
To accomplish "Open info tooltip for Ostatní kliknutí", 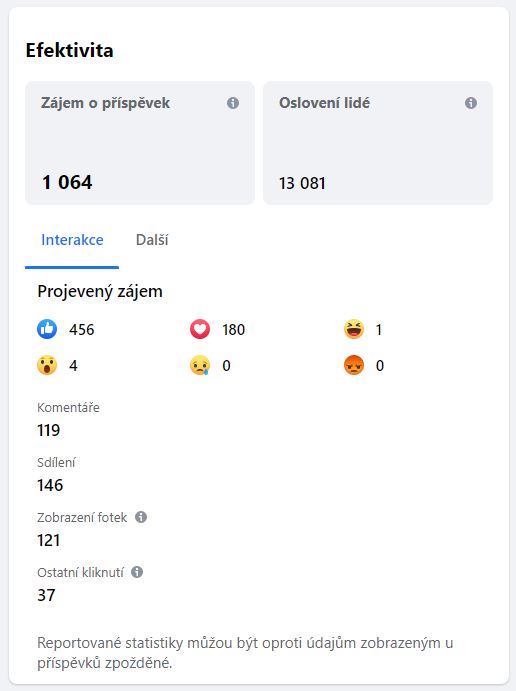I will (137, 572).
